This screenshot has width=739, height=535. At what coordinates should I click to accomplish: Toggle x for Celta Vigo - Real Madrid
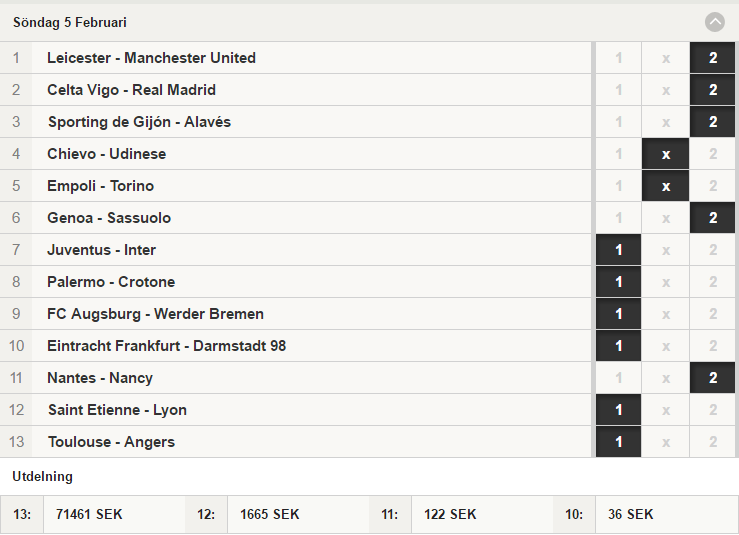pyautogui.click(x=665, y=90)
